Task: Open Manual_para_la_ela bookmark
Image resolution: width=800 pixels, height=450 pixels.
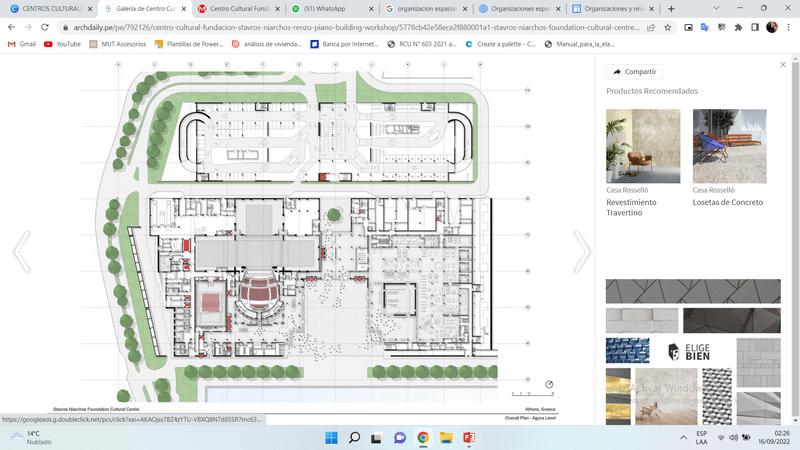Action: click(x=579, y=44)
